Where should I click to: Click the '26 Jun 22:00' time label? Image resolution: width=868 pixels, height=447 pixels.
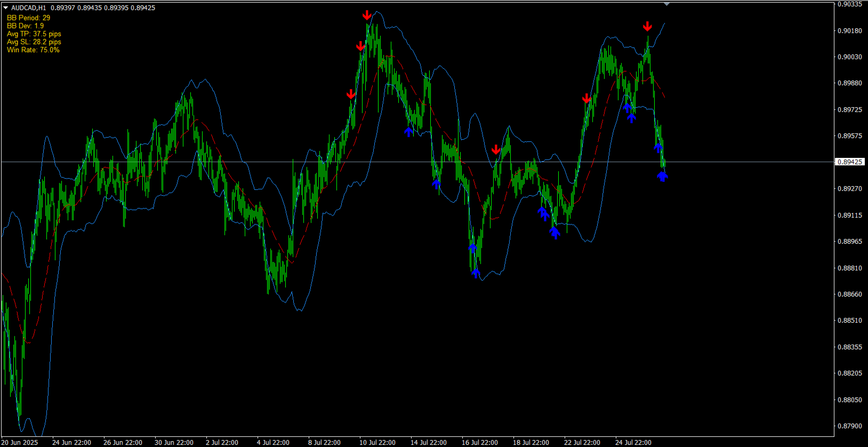123,442
